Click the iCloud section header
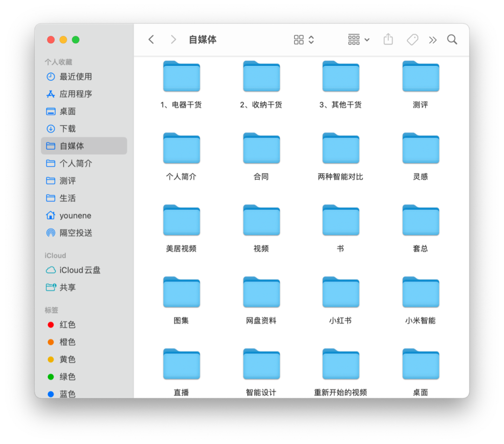This screenshot has height=444, width=504. [55, 255]
